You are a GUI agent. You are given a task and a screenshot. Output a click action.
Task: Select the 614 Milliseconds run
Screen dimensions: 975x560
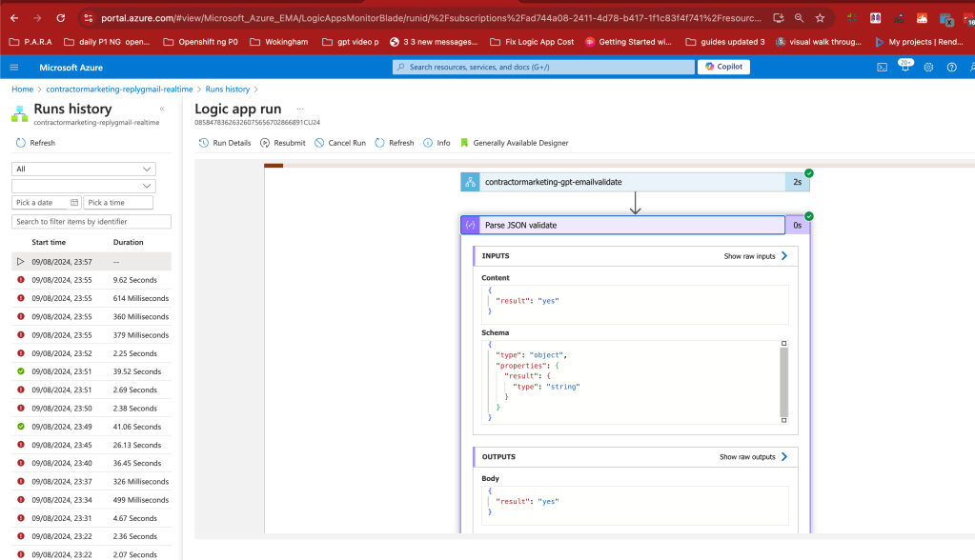(91, 298)
